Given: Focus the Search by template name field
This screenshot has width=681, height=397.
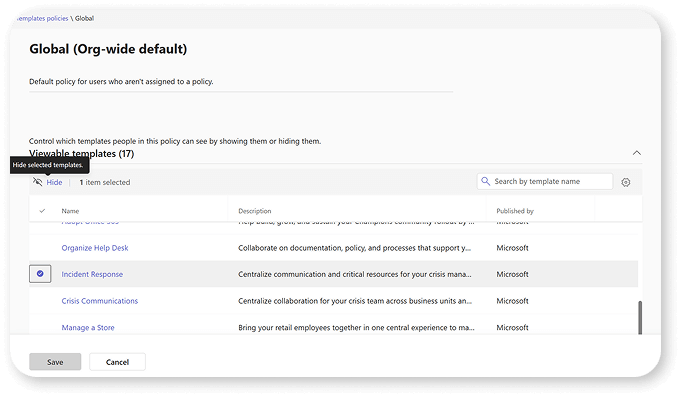Looking at the screenshot, I should (545, 182).
